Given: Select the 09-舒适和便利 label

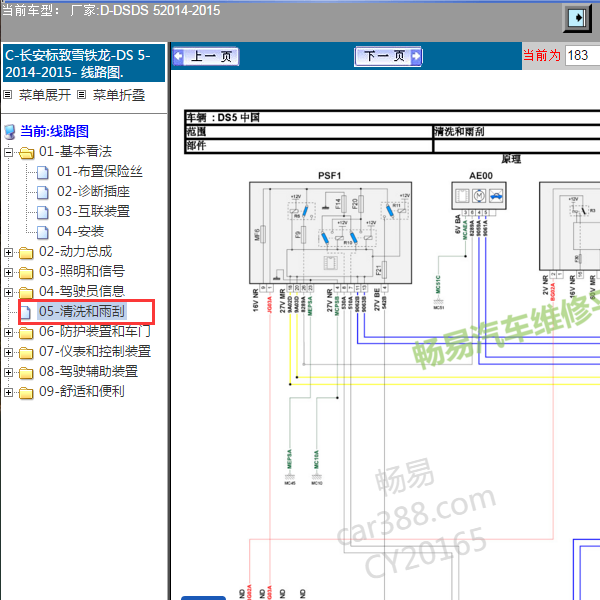Looking at the screenshot, I should (x=82, y=391).
